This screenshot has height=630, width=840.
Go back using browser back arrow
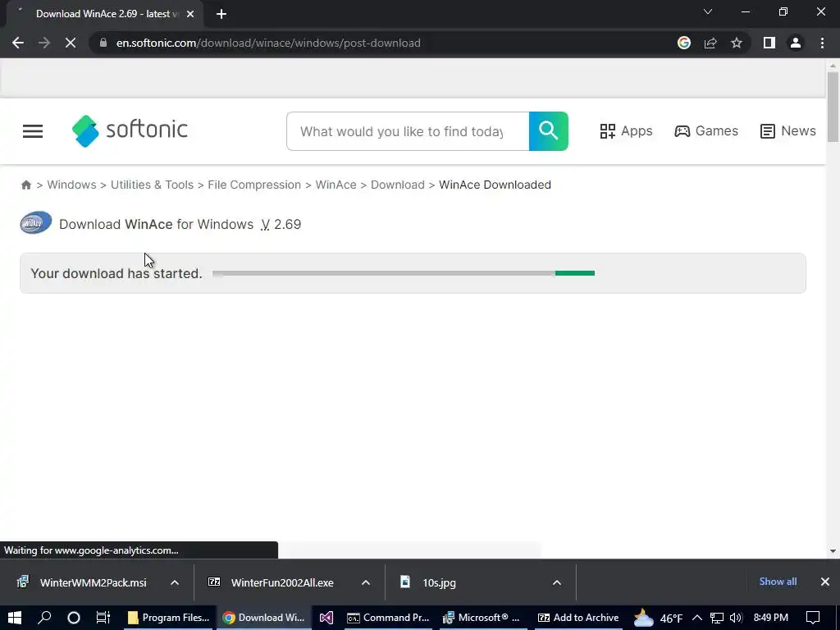pyautogui.click(x=18, y=43)
